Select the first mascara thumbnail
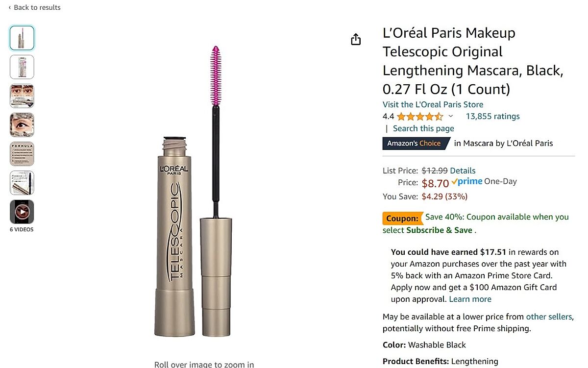 coord(22,38)
